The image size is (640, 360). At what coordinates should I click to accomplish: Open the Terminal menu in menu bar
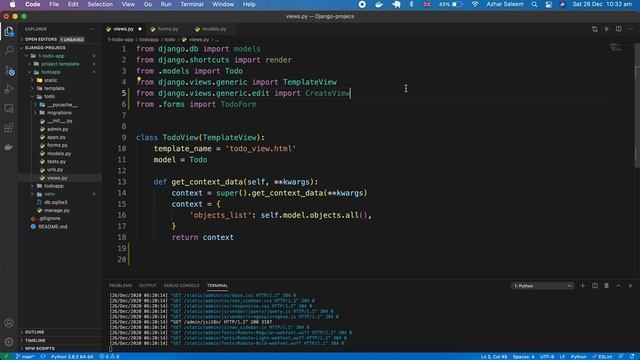click(192, 4)
